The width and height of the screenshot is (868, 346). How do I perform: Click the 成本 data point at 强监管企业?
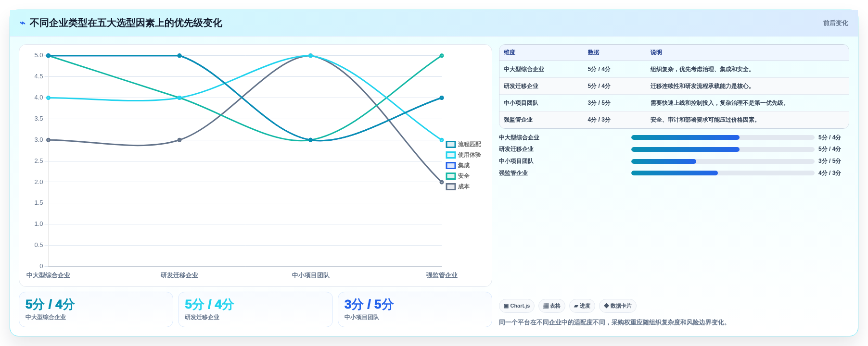[442, 182]
